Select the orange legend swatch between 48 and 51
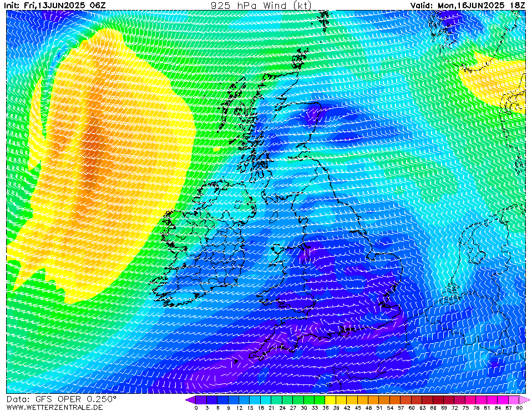 click(x=373, y=399)
